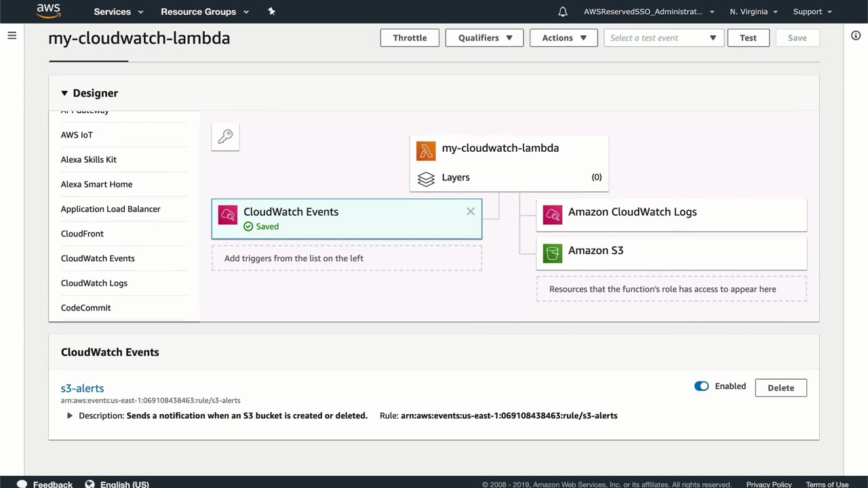The height and width of the screenshot is (488, 868).
Task: Toggle the s3-alerts rule Enabled switch
Action: click(701, 386)
